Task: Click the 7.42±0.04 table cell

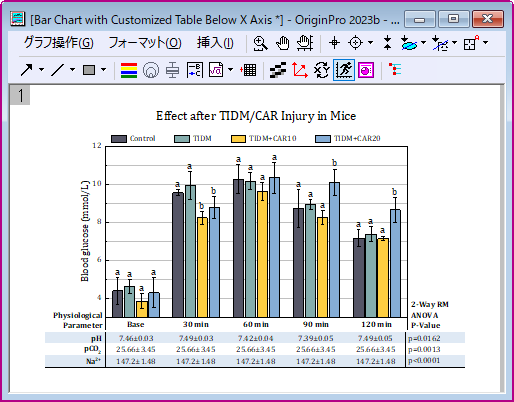Action: pos(256,339)
